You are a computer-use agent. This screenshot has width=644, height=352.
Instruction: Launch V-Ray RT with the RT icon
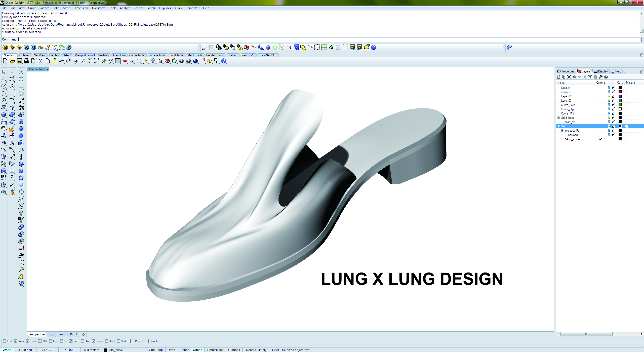tap(33, 47)
